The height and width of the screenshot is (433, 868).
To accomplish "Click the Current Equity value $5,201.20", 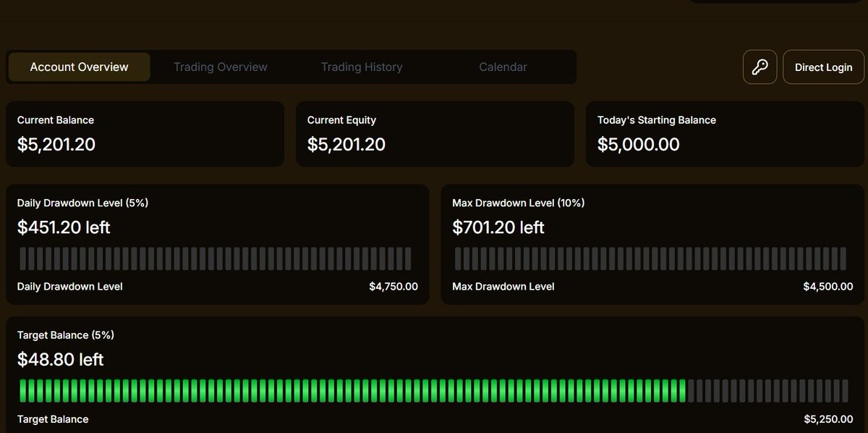I will (346, 144).
